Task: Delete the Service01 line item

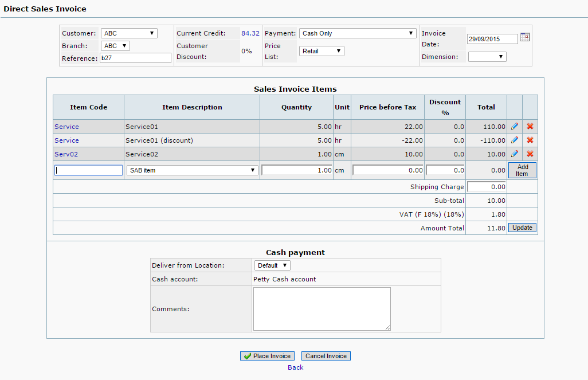Action: click(530, 127)
